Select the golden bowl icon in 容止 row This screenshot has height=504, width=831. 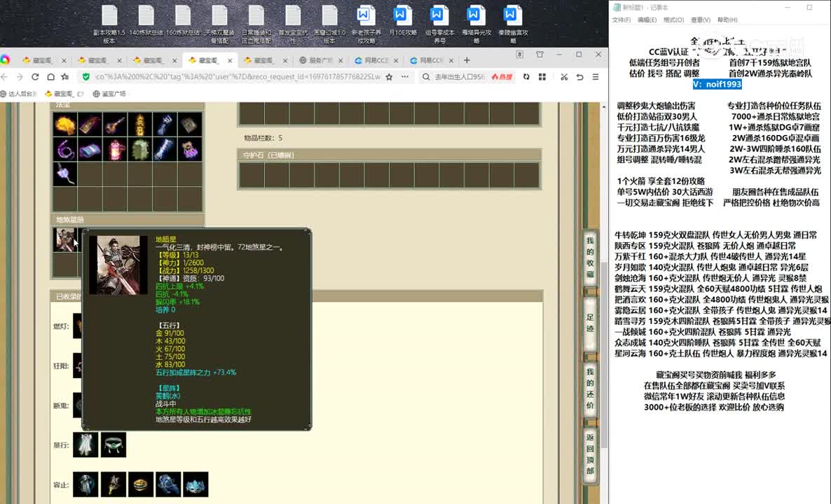(x=140, y=484)
